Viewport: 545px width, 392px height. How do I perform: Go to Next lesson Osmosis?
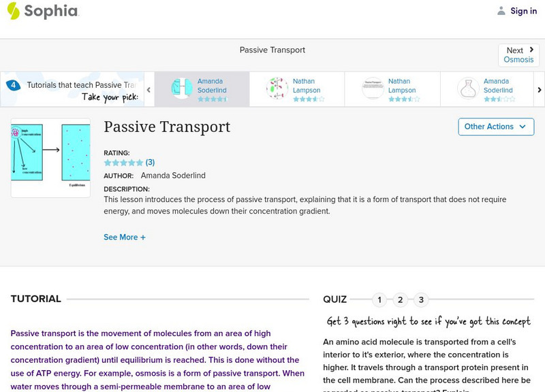pos(518,55)
